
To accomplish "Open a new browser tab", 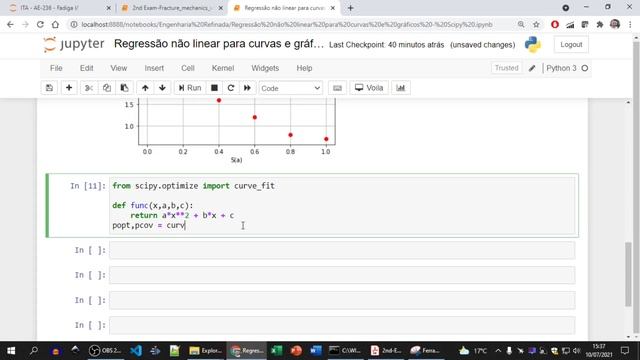I will pos(351,8).
